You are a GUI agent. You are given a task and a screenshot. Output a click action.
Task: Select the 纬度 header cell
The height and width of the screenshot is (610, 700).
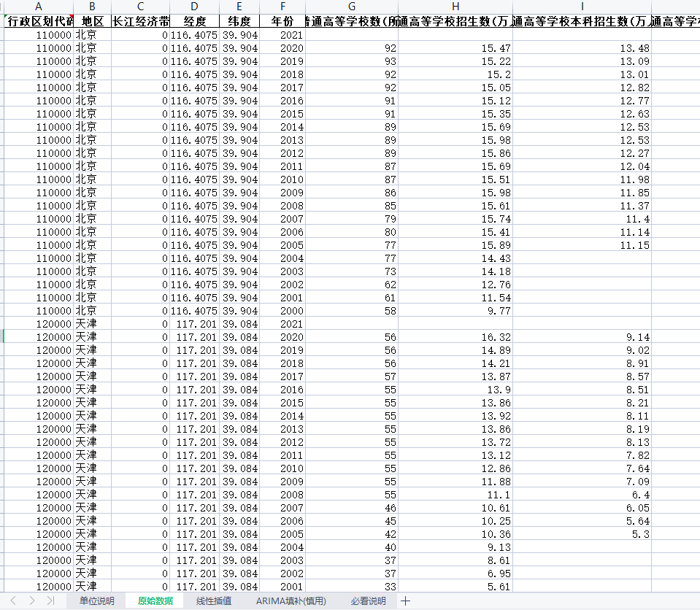(239, 21)
